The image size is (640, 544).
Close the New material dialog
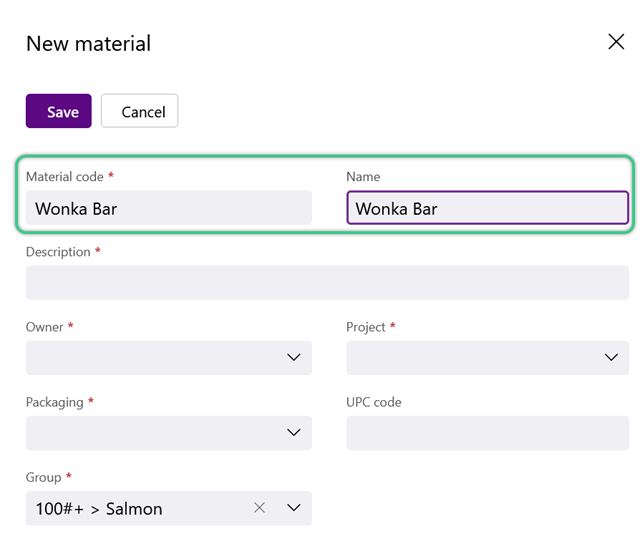(x=616, y=42)
